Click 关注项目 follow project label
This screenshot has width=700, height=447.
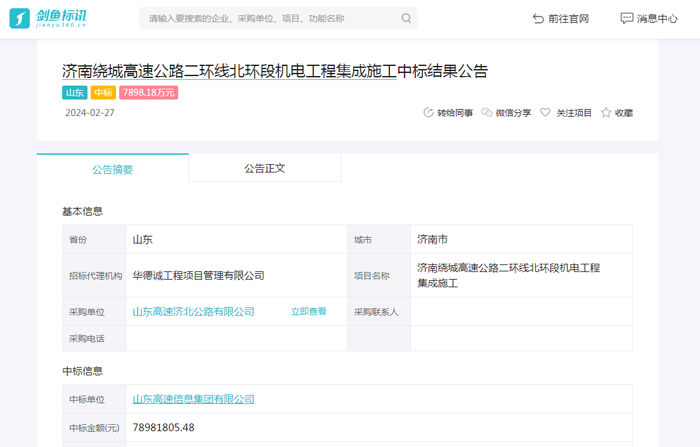(x=574, y=113)
